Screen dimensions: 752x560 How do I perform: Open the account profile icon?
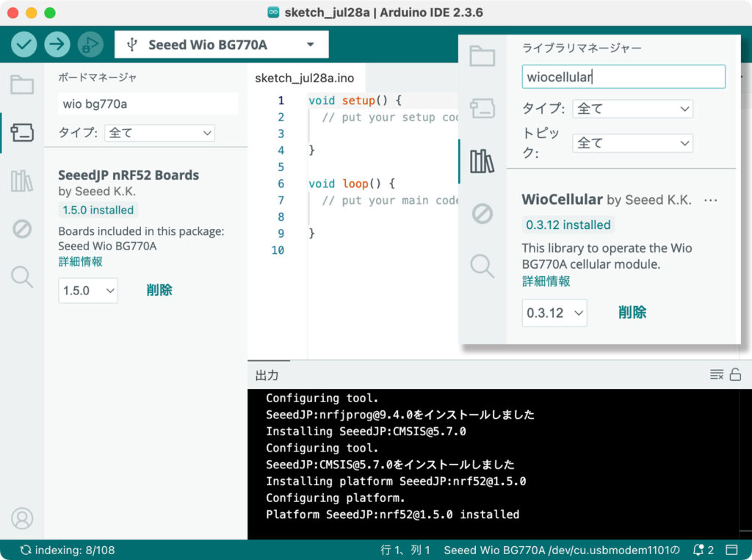point(22,518)
